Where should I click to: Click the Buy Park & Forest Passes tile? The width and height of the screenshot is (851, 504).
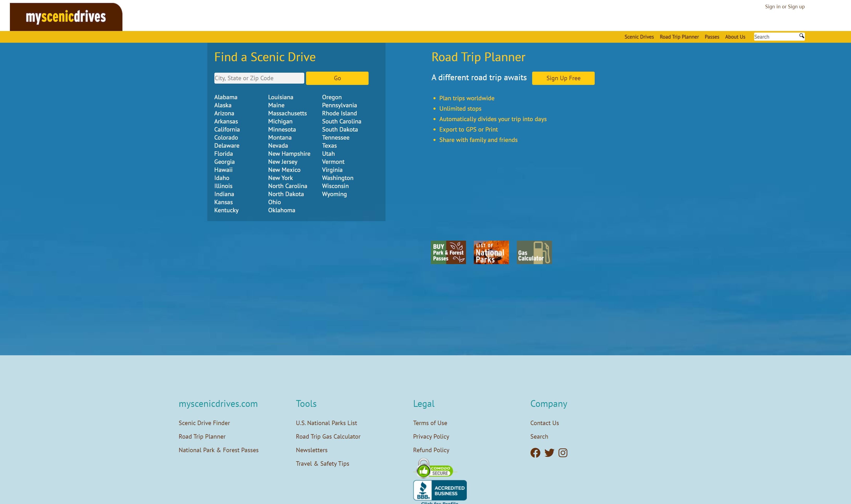(x=448, y=252)
